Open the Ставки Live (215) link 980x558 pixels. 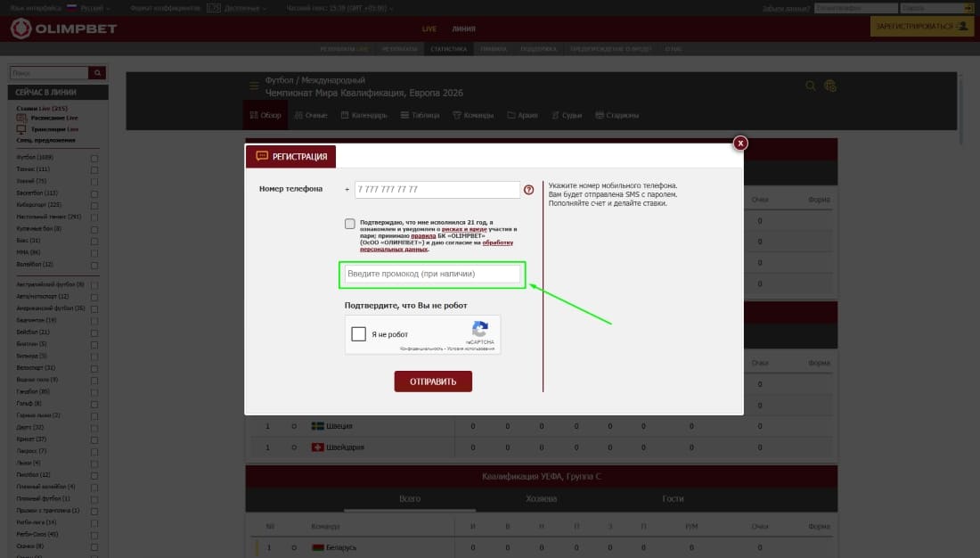pyautogui.click(x=42, y=108)
